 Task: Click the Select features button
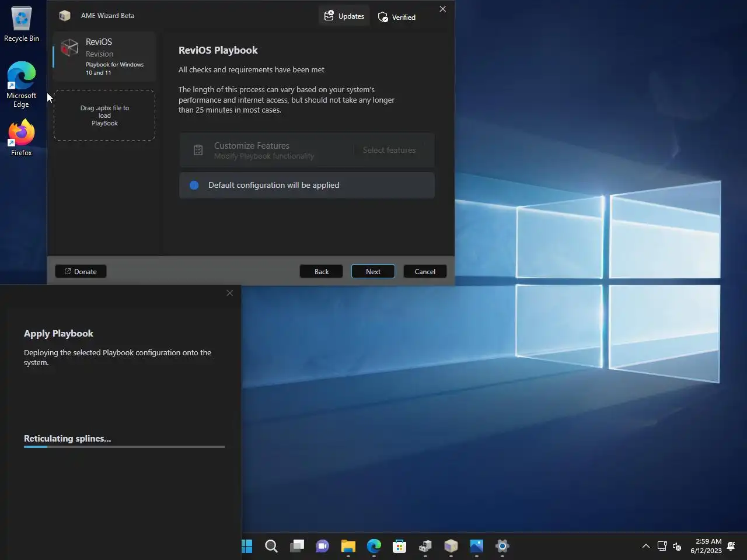tap(389, 150)
